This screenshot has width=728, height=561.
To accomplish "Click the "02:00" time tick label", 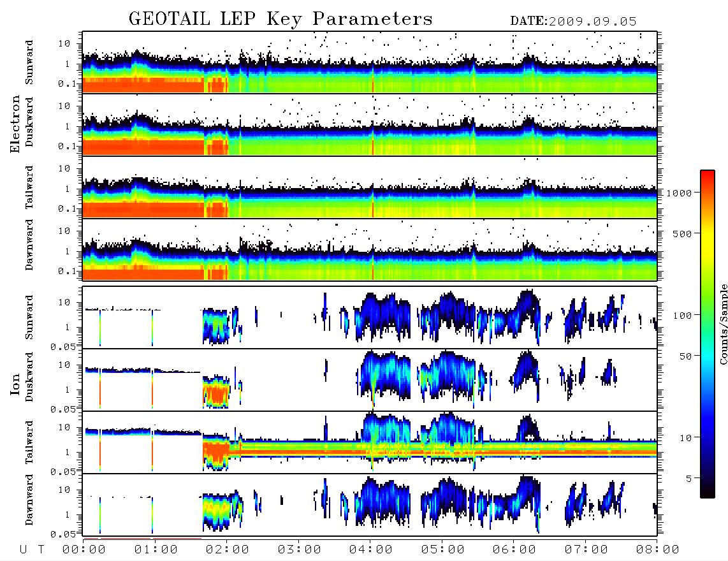I will 228,550.
